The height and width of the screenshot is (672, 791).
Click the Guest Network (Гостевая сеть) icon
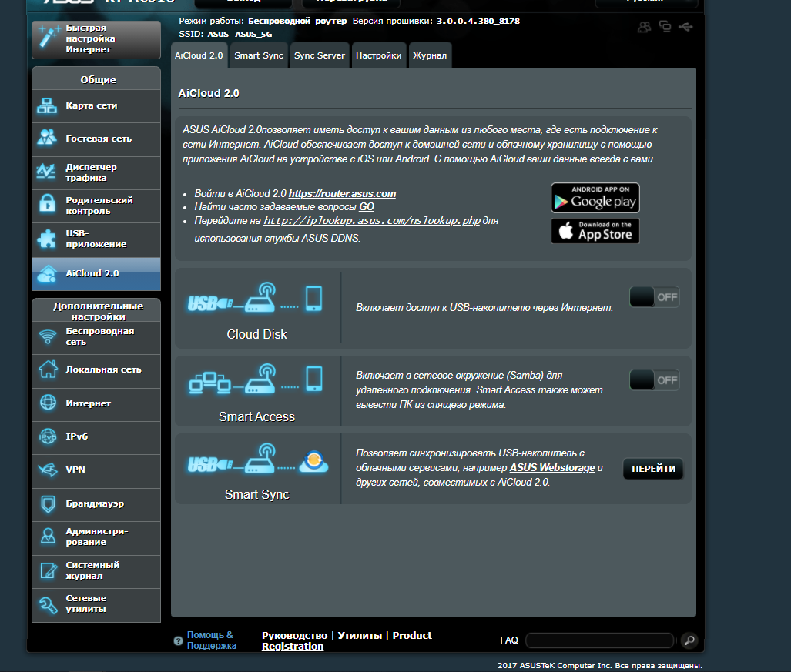tap(48, 139)
